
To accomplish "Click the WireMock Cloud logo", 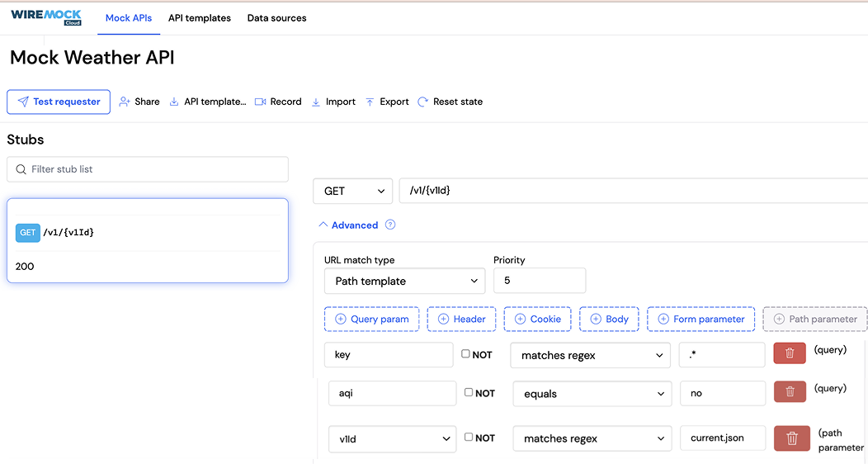I will [46, 17].
